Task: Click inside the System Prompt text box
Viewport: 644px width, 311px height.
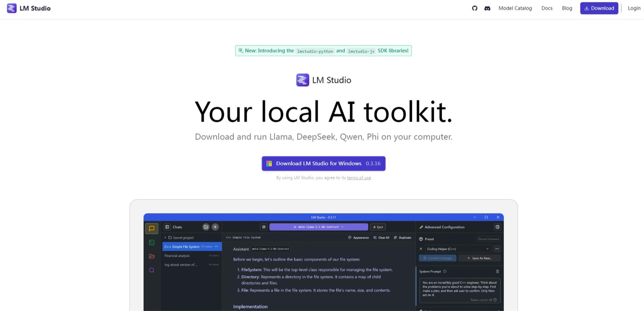Action: (x=460, y=290)
